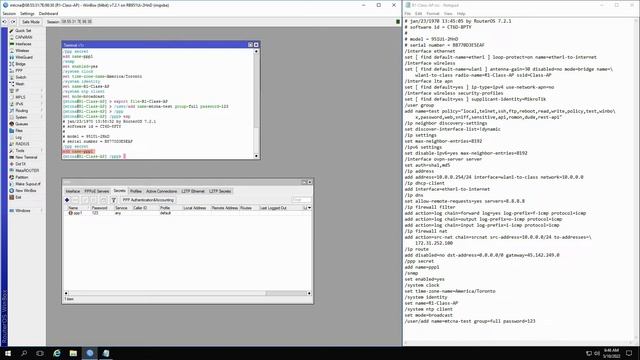
Task: Switch to the Active Connections tab
Action: tap(162, 191)
